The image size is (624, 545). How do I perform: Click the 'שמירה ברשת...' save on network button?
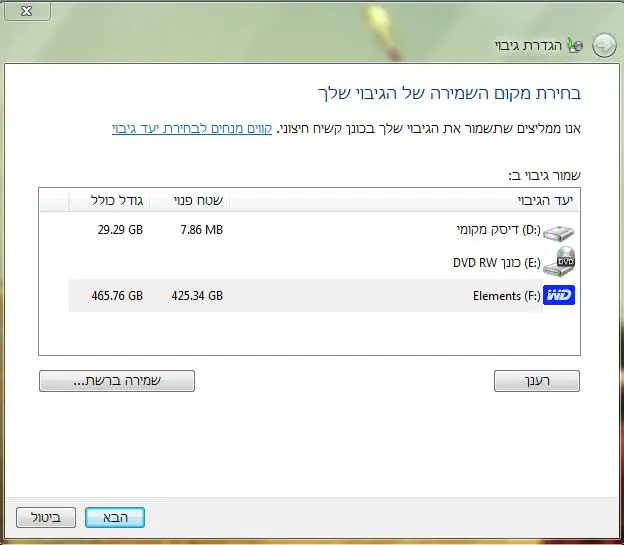coord(117,381)
